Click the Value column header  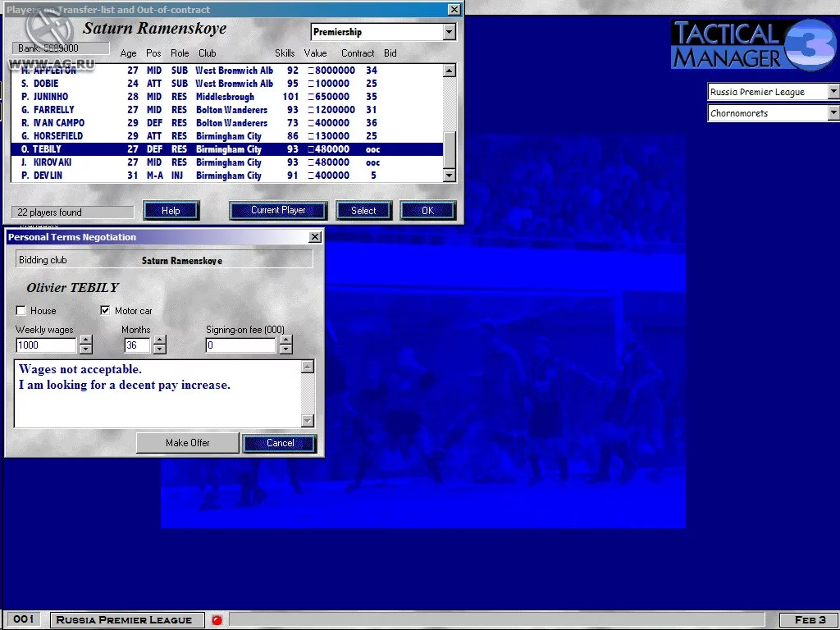(315, 53)
